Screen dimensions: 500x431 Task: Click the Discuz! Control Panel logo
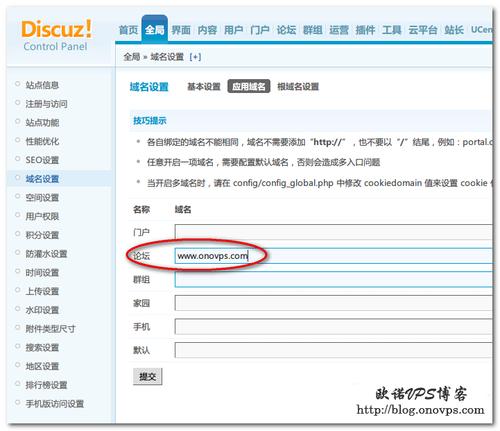point(56,35)
